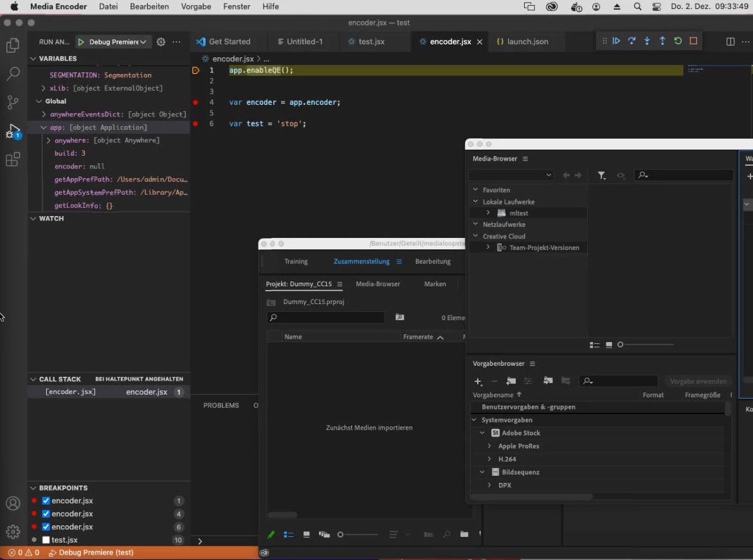Switch Media-Browser to list view
Screen dimensions: 753x560
coord(595,345)
